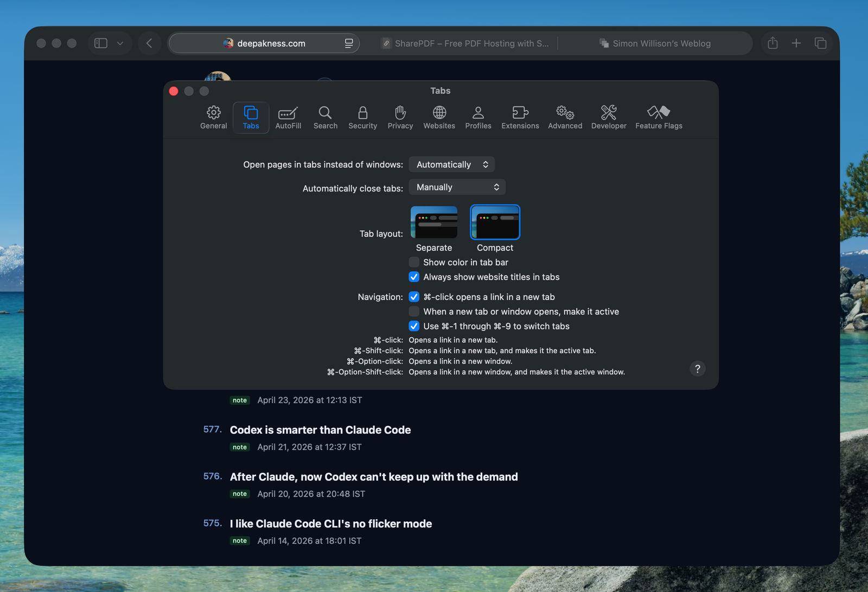868x592 pixels.
Task: Show the tab overview in Safari
Action: 820,43
